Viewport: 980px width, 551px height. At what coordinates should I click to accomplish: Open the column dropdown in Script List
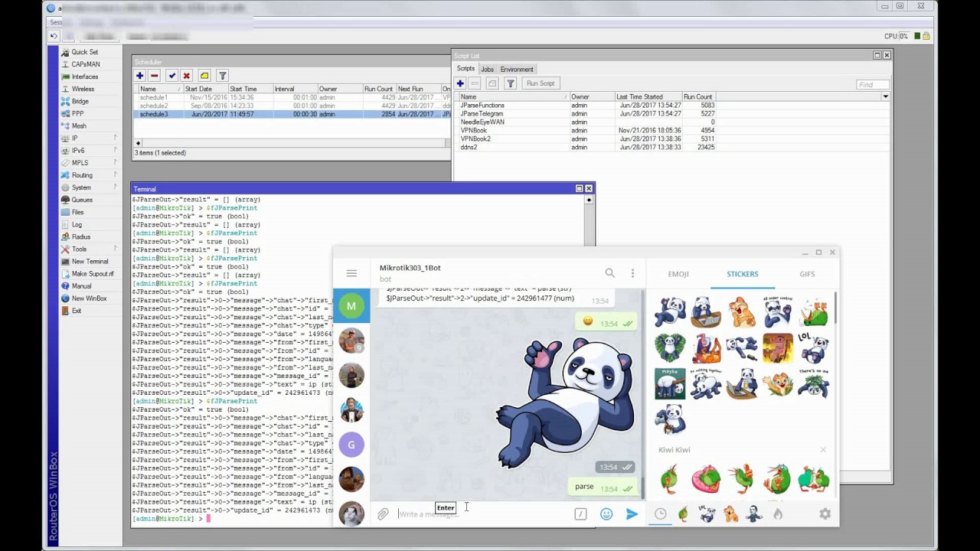click(885, 96)
